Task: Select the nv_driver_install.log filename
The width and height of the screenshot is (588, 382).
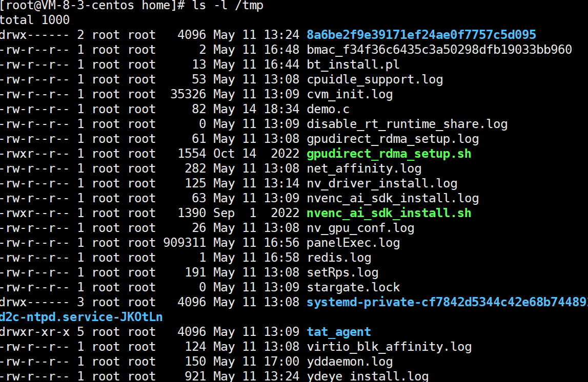Action: tap(381, 183)
